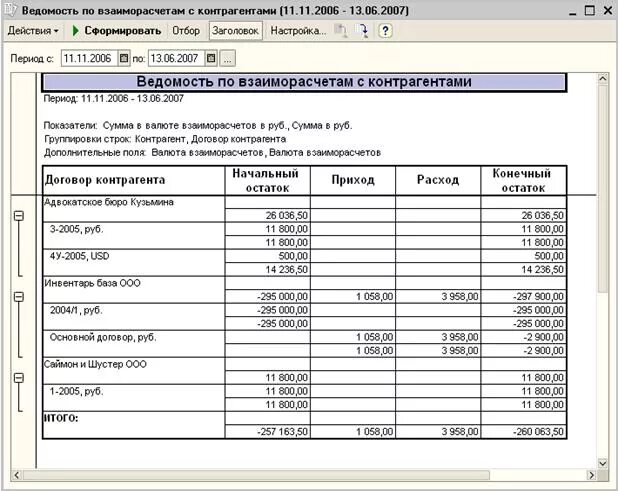Click the start date field 11.11.2006
The image size is (618, 491).
tap(89, 59)
